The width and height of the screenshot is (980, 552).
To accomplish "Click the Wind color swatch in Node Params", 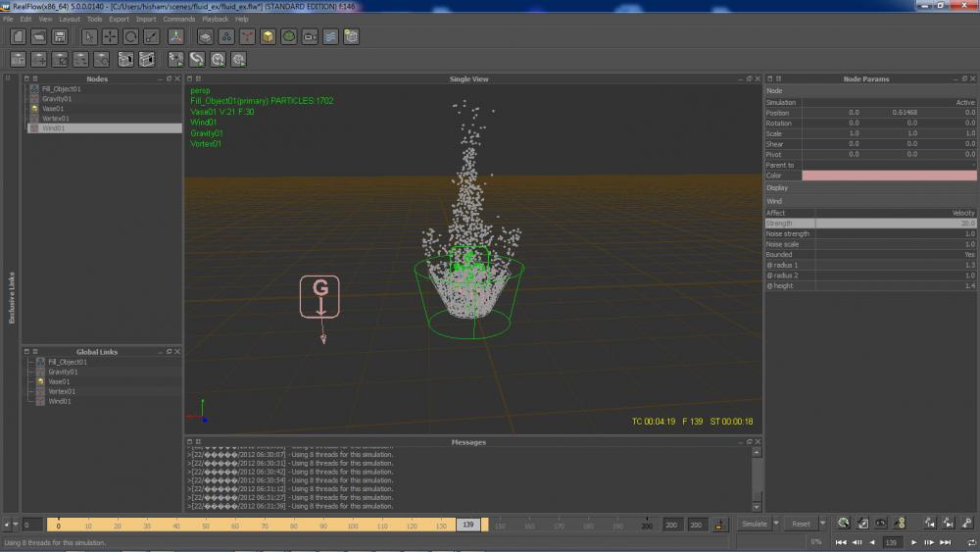I will (x=889, y=176).
